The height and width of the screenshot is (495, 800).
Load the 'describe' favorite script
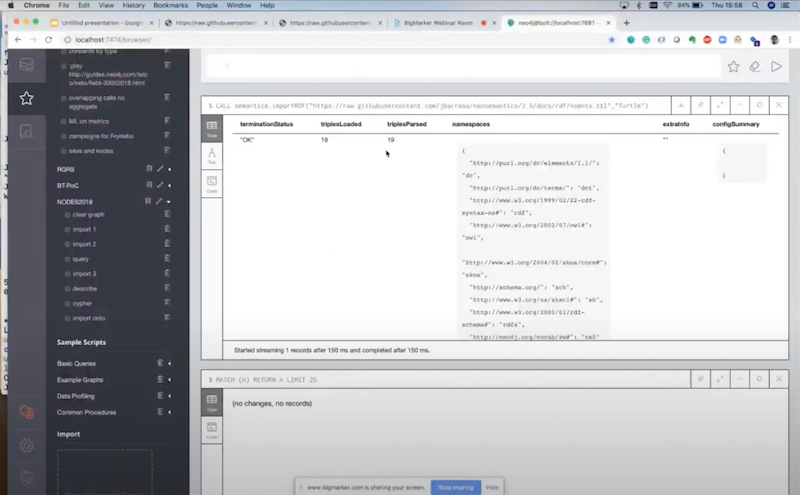click(85, 289)
